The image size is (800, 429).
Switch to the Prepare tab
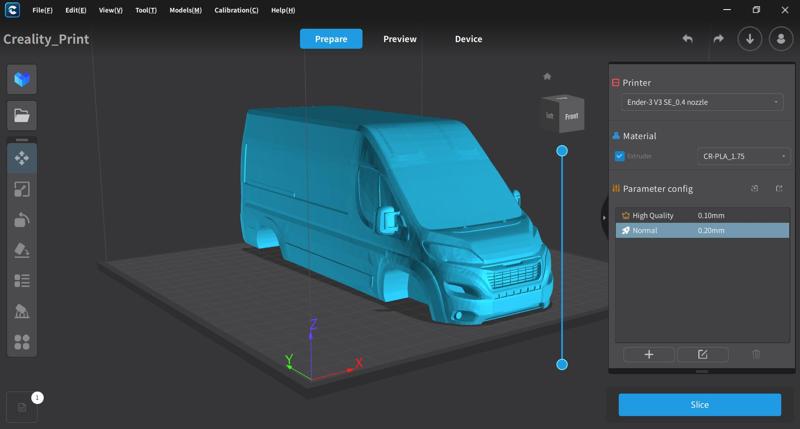(x=331, y=39)
